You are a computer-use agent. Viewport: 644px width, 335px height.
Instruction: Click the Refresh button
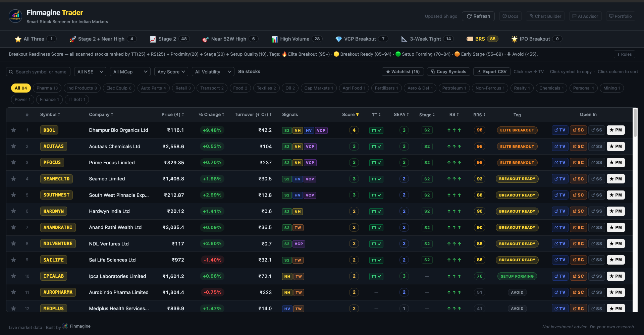click(478, 16)
